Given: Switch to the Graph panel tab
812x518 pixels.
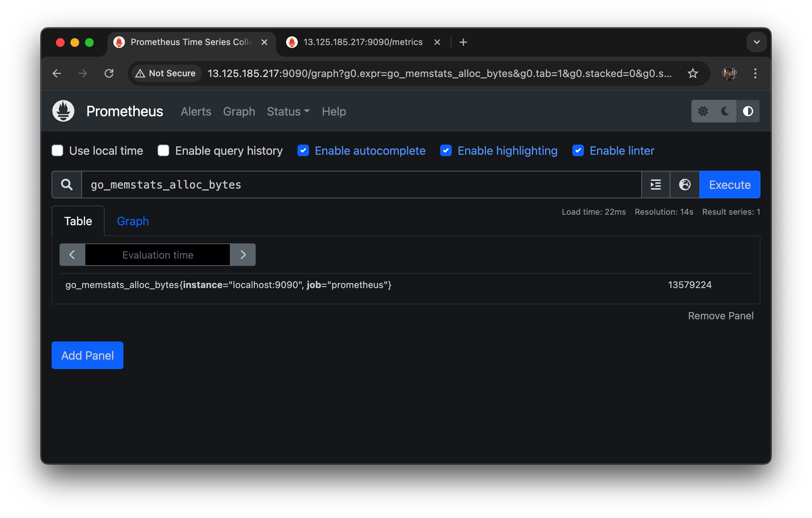Looking at the screenshot, I should (x=133, y=221).
